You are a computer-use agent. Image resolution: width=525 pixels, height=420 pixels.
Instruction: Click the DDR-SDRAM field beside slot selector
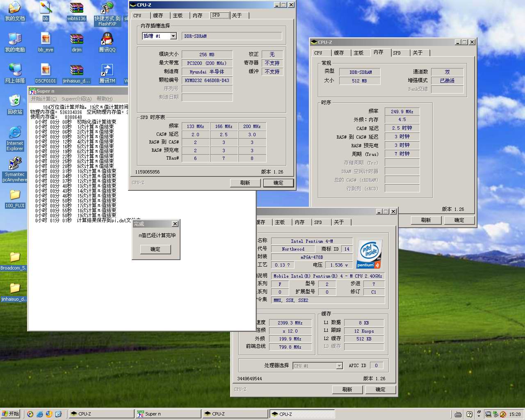[x=232, y=36]
